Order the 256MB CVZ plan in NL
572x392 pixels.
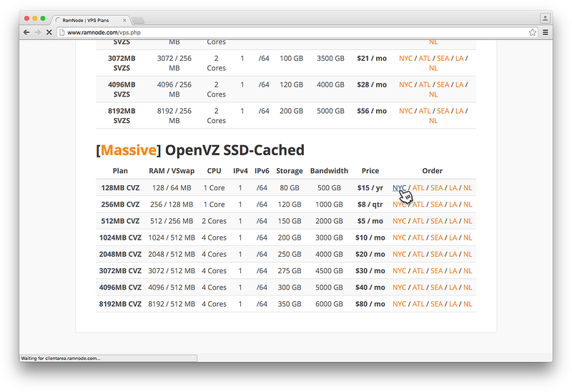tap(468, 205)
